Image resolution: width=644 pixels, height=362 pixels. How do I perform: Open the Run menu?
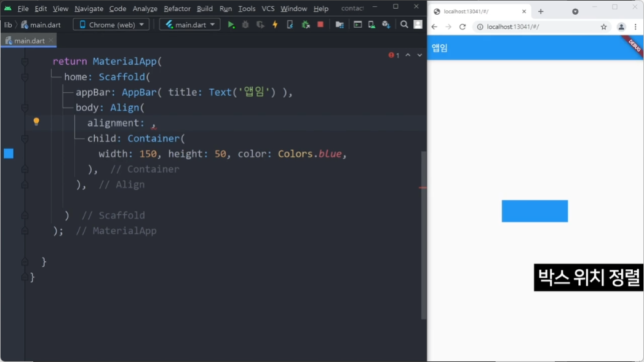tap(226, 8)
